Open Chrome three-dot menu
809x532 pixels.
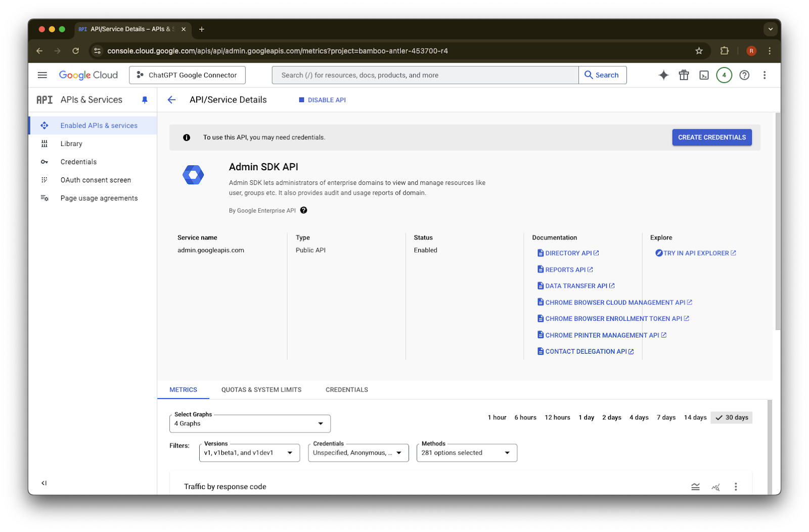point(770,51)
